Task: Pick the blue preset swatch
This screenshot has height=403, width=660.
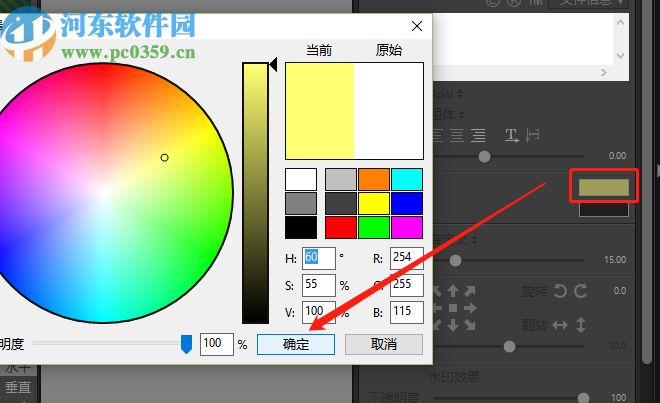Action: click(407, 203)
